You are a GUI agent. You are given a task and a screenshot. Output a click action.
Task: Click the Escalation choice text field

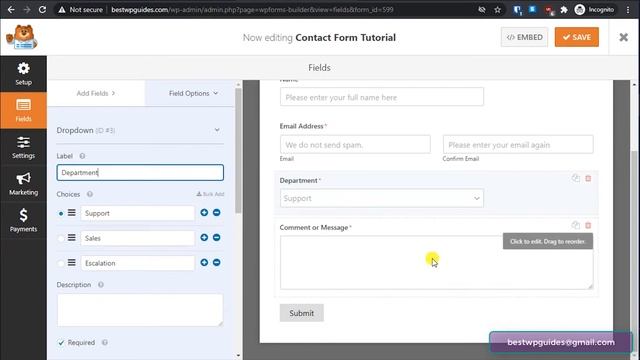pos(138,263)
